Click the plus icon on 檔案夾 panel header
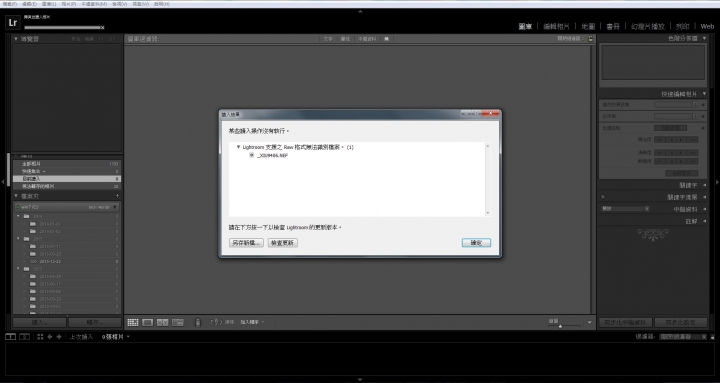 (118, 196)
